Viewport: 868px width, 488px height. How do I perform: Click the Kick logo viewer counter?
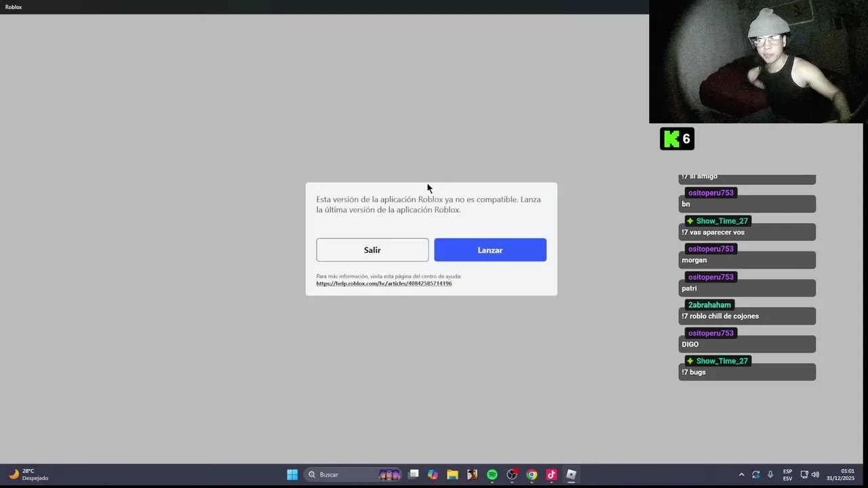[x=677, y=139]
